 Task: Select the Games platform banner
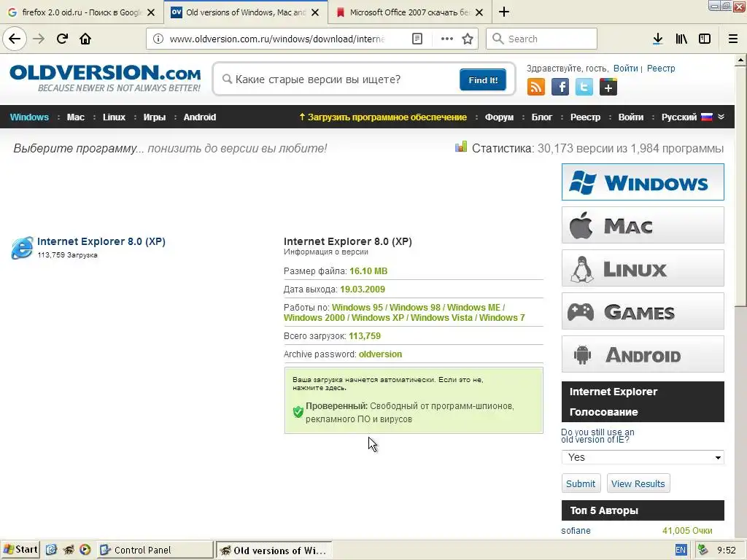coord(643,311)
